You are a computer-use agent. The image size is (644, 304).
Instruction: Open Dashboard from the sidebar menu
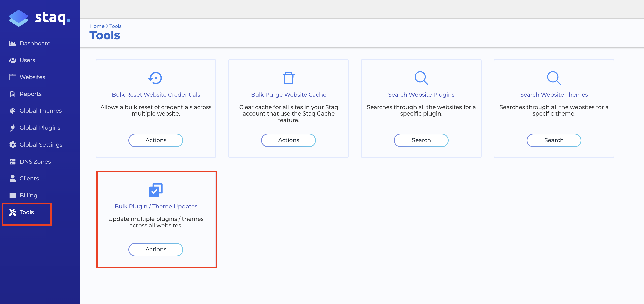point(35,43)
